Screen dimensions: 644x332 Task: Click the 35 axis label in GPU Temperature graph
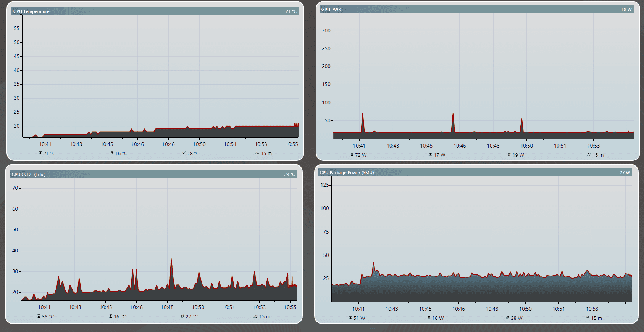tap(16, 84)
